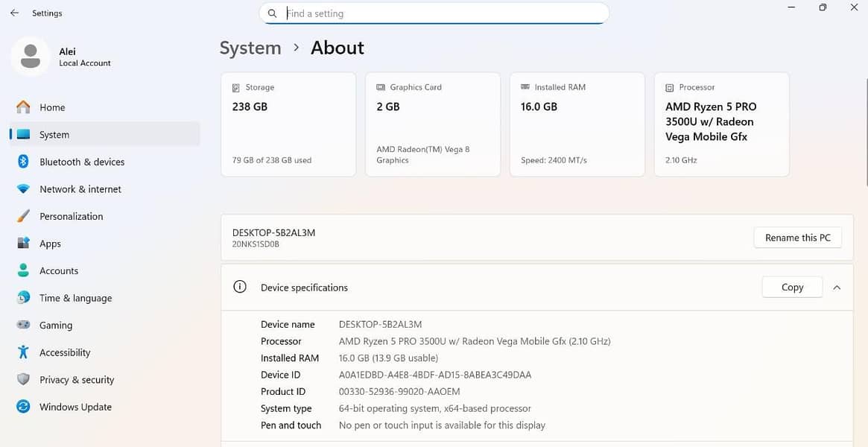The width and height of the screenshot is (868, 447).
Task: Open the Storage info card
Action: (x=288, y=124)
